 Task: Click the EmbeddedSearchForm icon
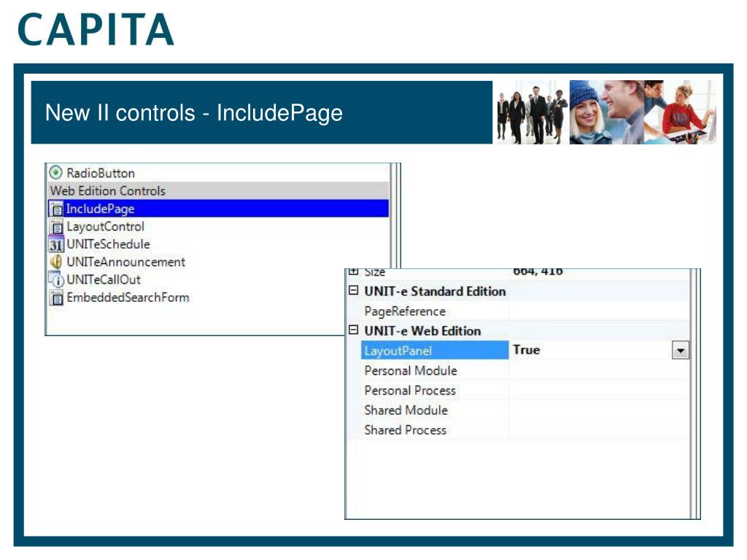[57, 297]
